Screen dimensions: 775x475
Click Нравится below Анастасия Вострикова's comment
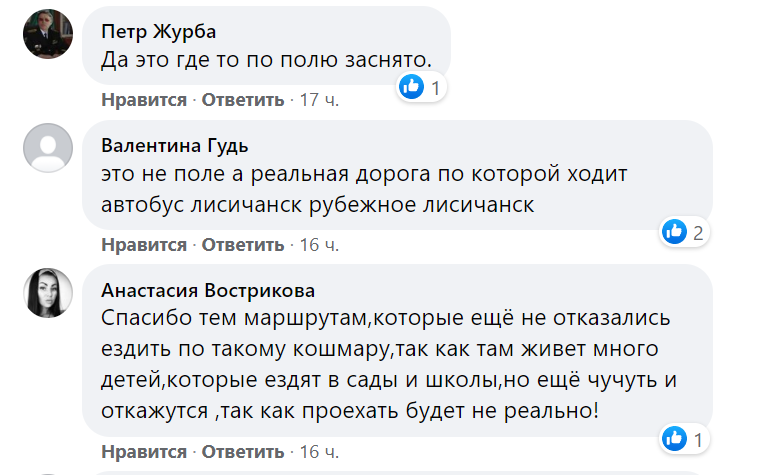coord(144,451)
